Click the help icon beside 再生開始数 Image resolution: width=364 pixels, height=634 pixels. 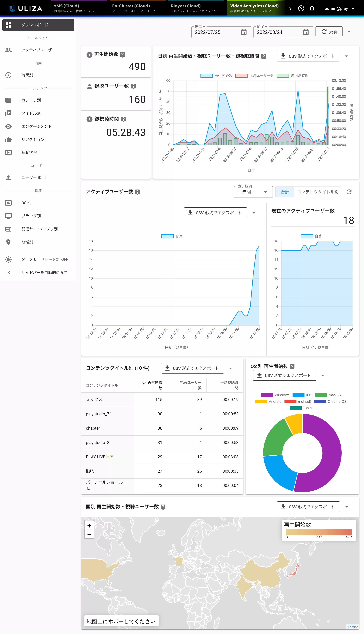coord(122,54)
